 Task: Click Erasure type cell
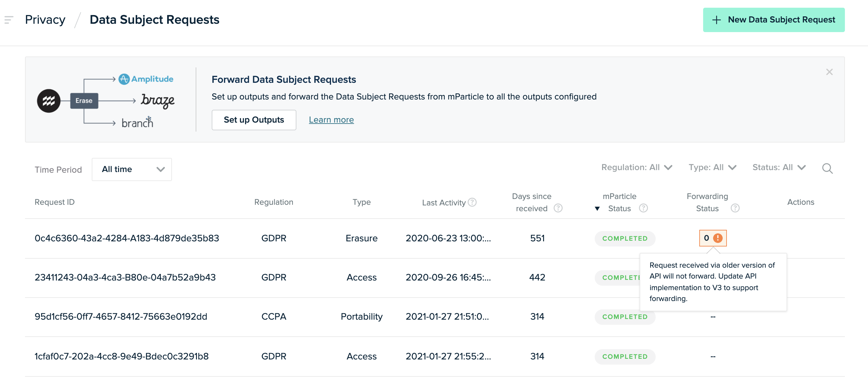click(362, 238)
